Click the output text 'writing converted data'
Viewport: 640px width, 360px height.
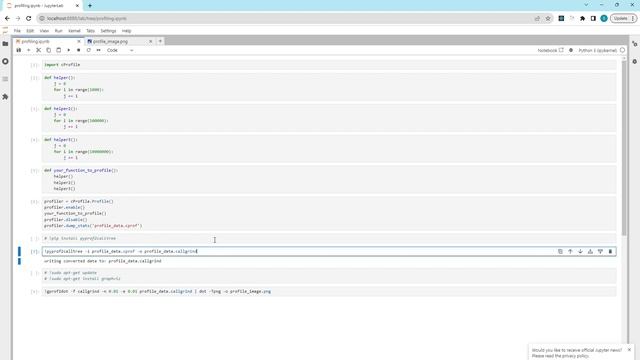click(103, 261)
